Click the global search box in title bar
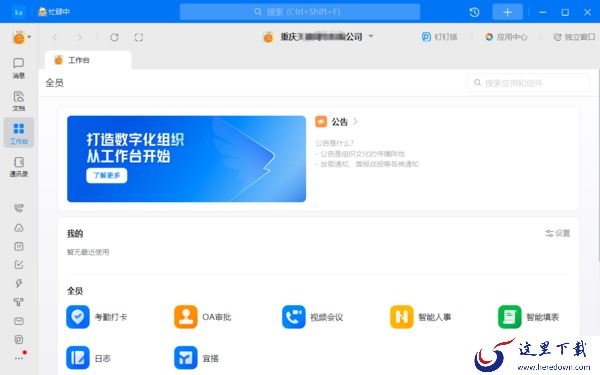The height and width of the screenshot is (375, 600). coord(300,12)
